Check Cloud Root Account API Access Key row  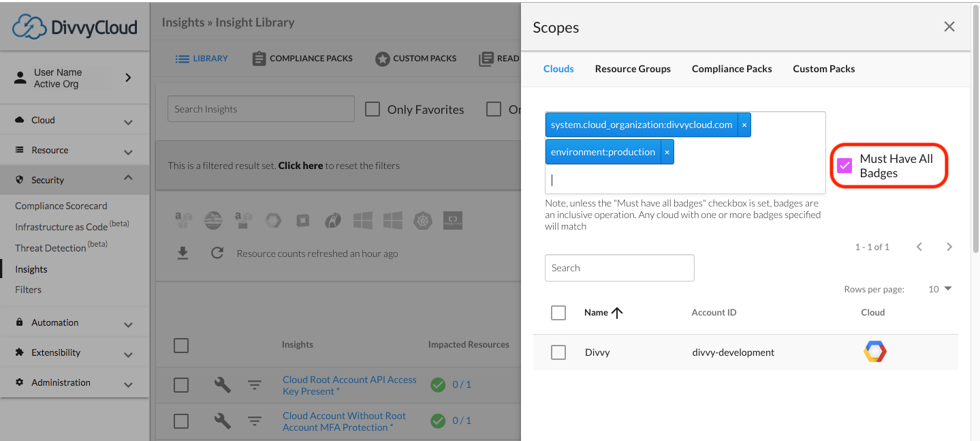click(181, 385)
